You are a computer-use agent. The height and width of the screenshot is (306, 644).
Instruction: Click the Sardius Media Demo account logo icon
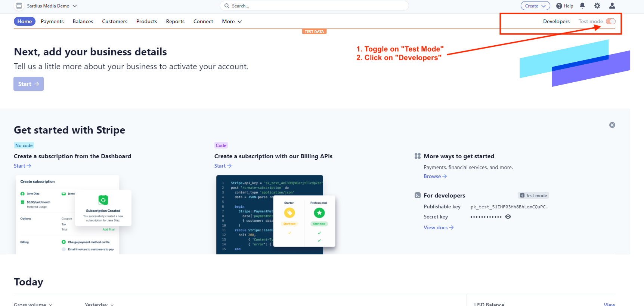[x=19, y=6]
